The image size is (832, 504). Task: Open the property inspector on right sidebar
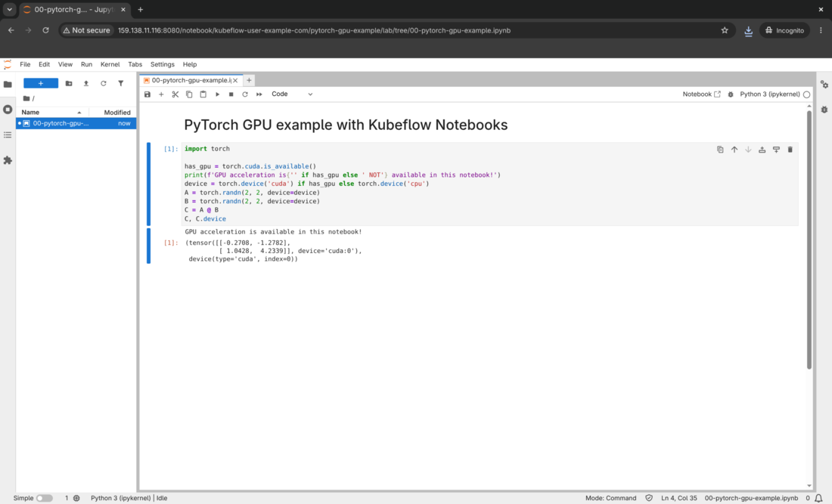coord(824,85)
